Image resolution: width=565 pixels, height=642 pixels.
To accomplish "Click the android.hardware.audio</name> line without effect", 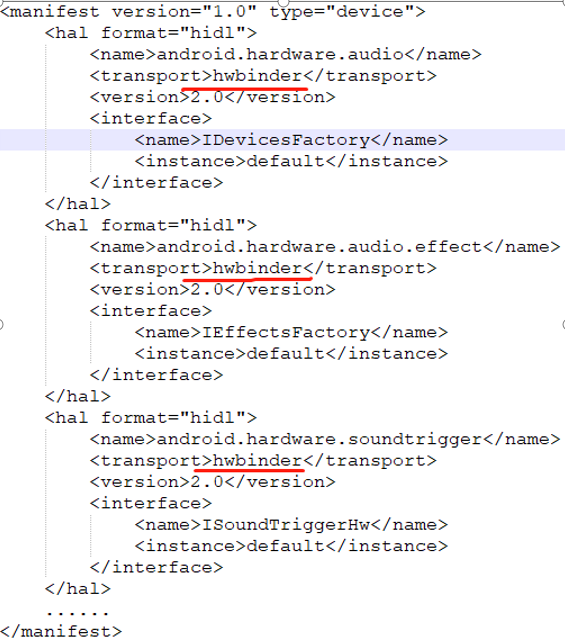I will [286, 54].
